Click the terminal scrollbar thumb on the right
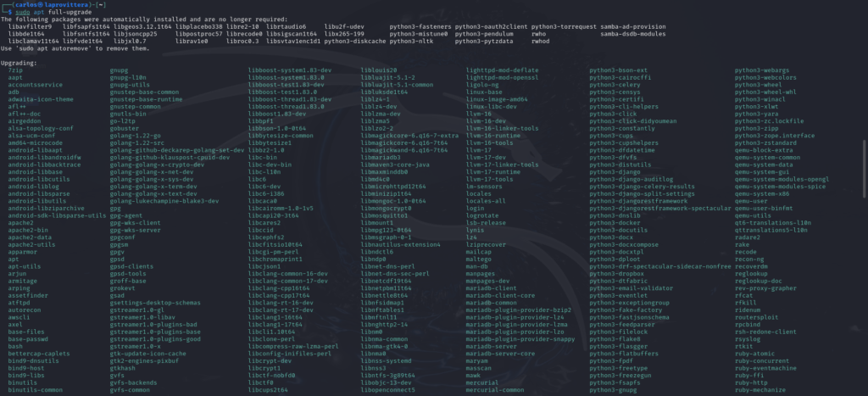 click(863, 170)
